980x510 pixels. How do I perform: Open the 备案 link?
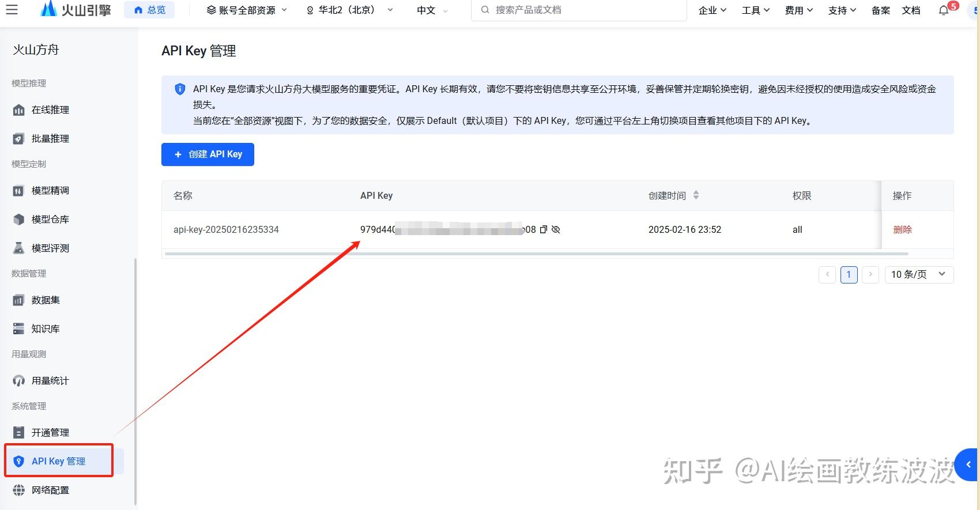coord(881,10)
